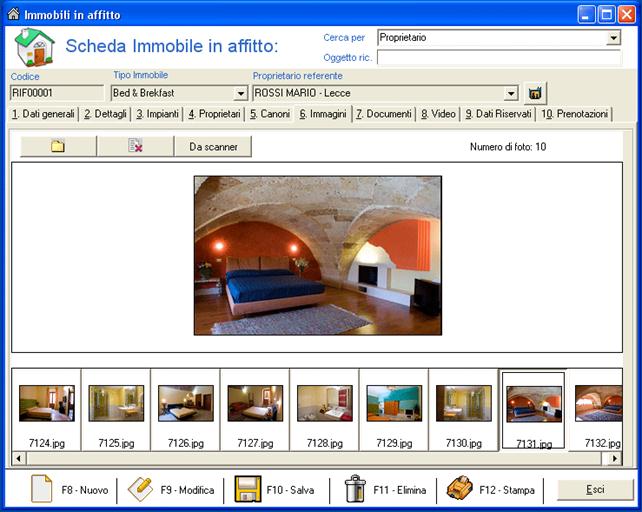Click the F9 Modifica pencil icon

click(140, 489)
